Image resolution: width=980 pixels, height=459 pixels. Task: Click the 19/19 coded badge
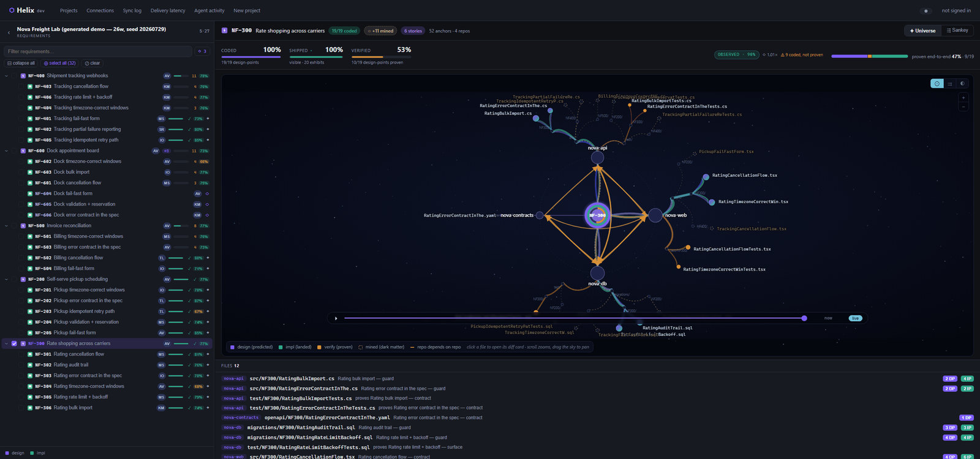coord(344,31)
